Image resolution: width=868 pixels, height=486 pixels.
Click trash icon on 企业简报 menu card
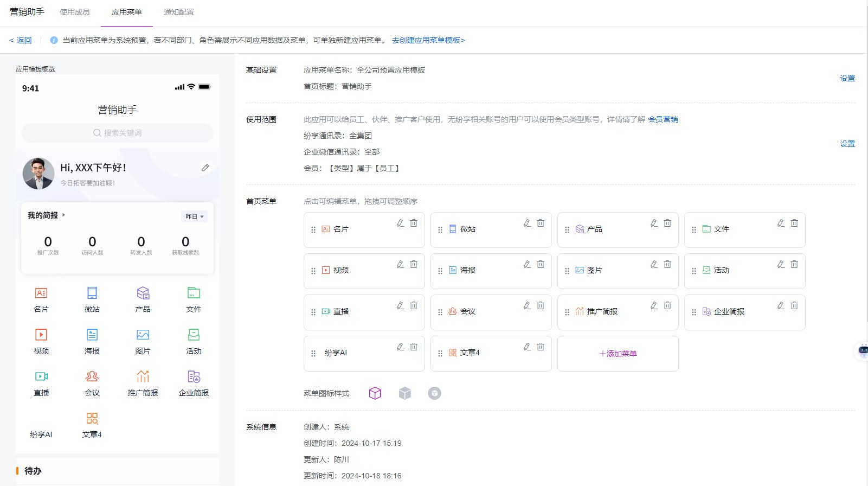click(x=794, y=305)
